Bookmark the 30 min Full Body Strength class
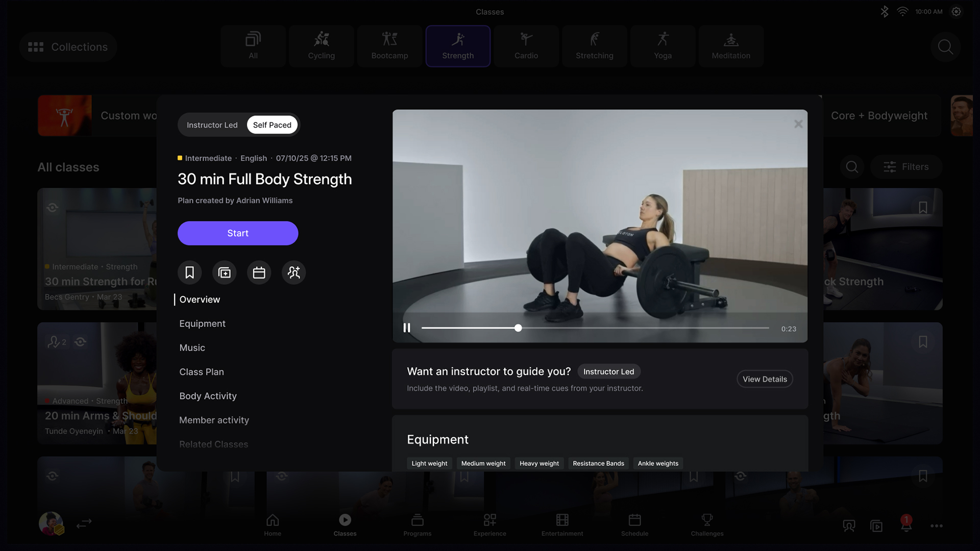The image size is (980, 551). (x=189, y=272)
